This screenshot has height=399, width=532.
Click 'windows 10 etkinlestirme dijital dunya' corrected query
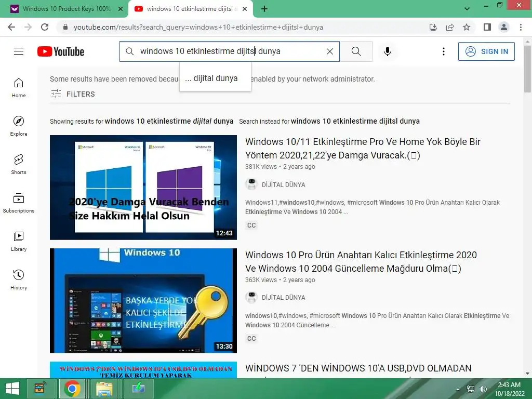pyautogui.click(x=169, y=121)
